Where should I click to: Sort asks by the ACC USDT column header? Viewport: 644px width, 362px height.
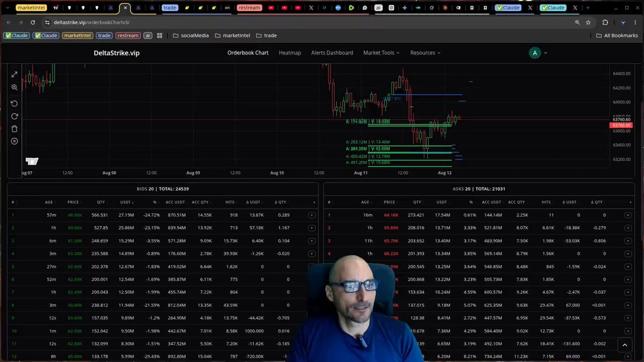click(492, 202)
